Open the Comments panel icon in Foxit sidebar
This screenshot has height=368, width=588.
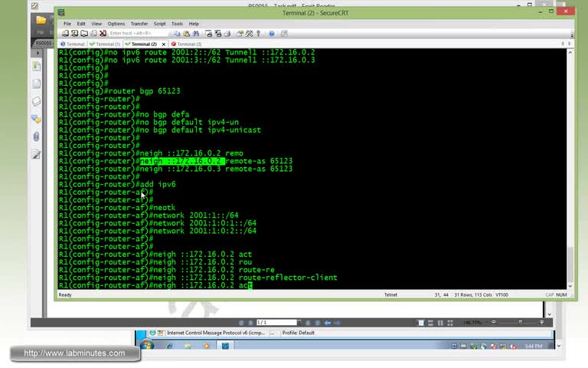tap(37, 119)
